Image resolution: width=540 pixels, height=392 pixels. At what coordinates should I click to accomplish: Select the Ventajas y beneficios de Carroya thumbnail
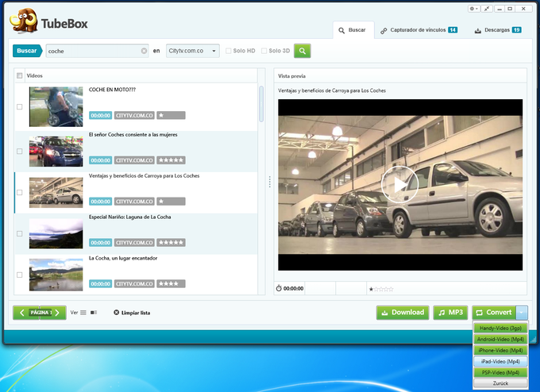56,192
